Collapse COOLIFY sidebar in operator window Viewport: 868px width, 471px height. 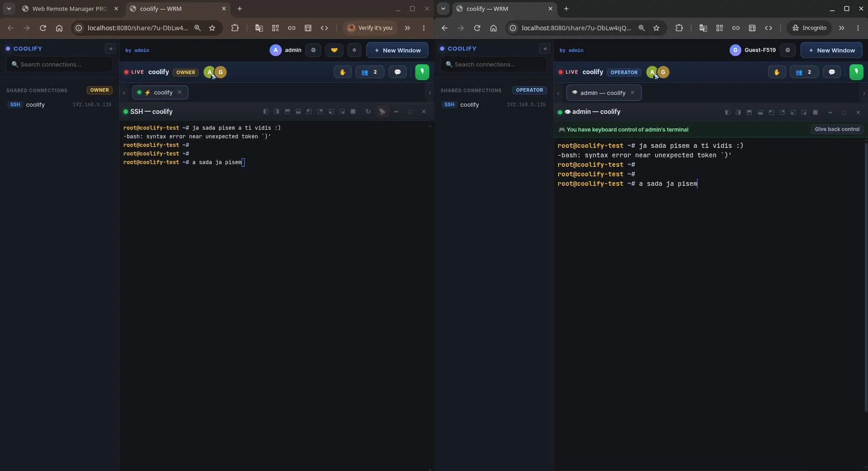(545, 48)
